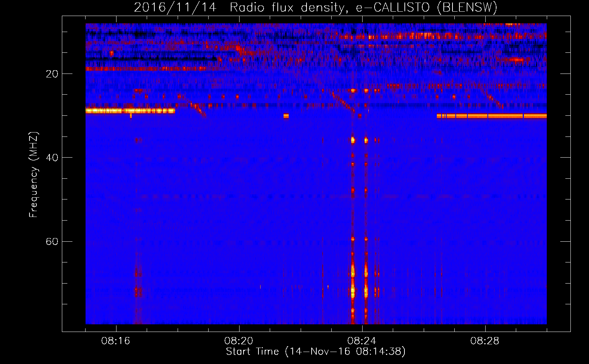This screenshot has height=364, width=589.
Task: Click the '08:16' time tick label
Action: click(x=116, y=341)
